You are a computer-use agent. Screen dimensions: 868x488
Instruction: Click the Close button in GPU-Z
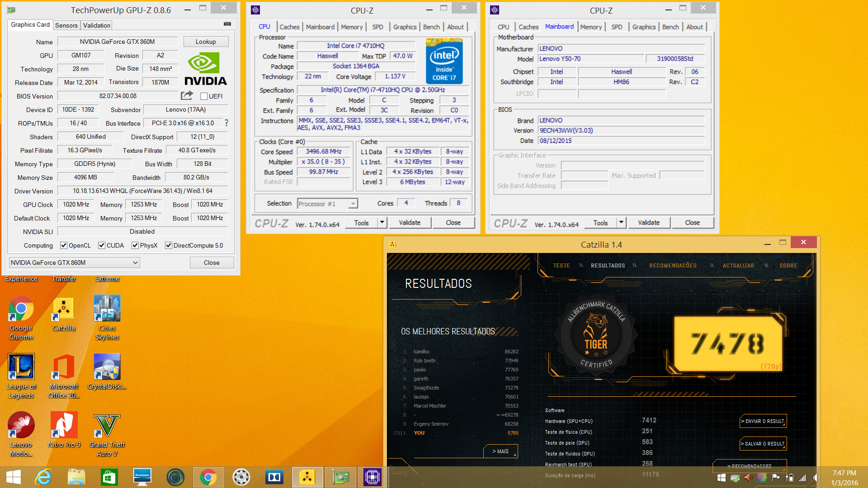212,263
